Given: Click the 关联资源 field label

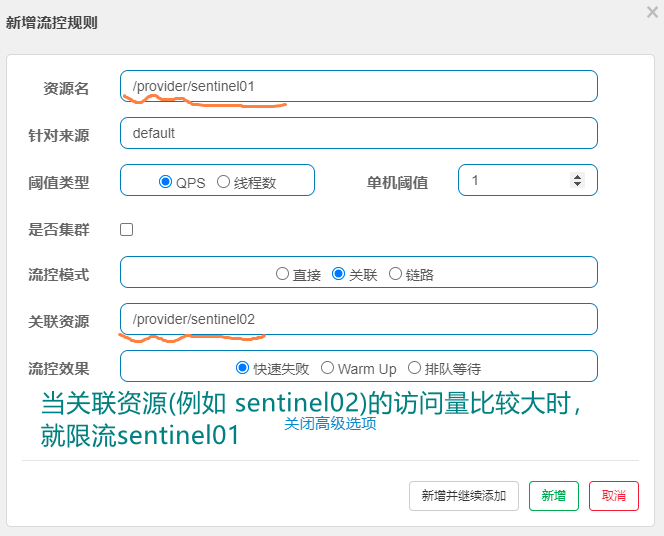Looking at the screenshot, I should 58,321.
